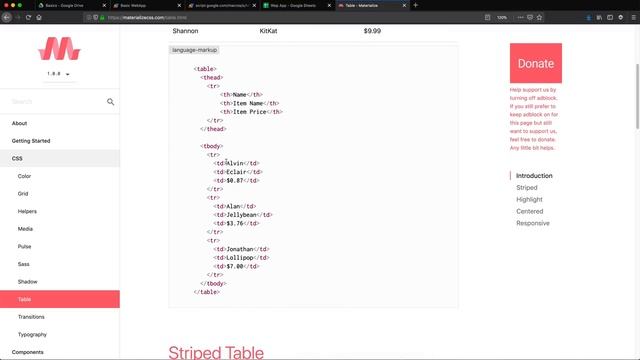Click the Striped Table heading

click(216, 353)
